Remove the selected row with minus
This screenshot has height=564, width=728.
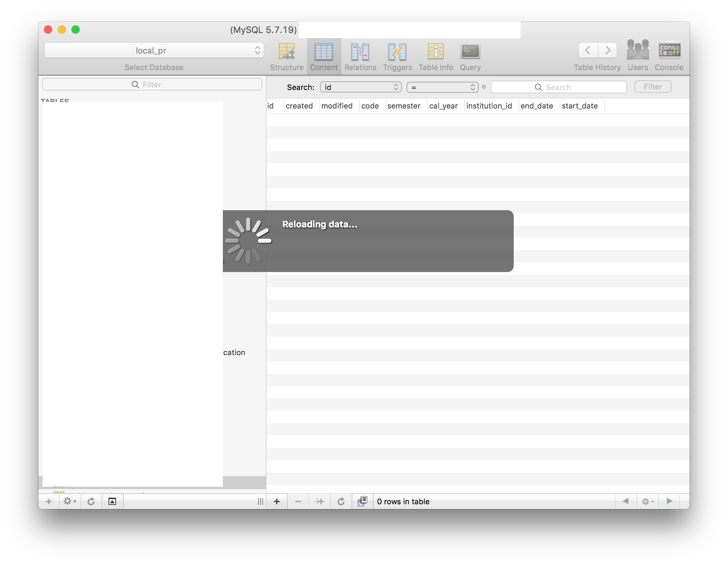tap(298, 501)
